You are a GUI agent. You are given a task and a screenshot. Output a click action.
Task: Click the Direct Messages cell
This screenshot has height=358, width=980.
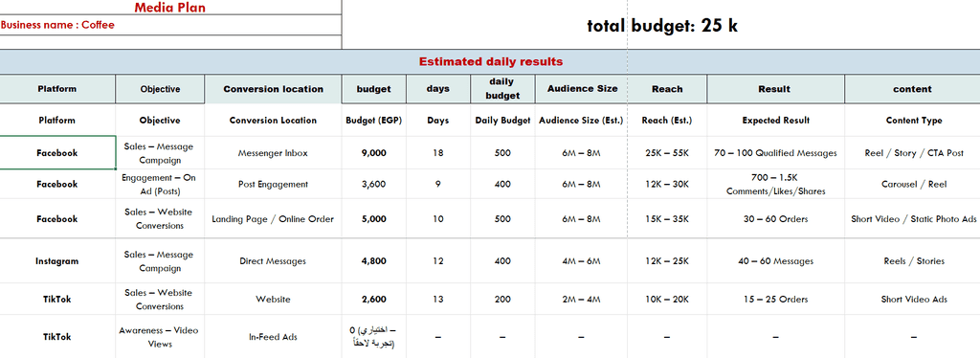click(273, 261)
